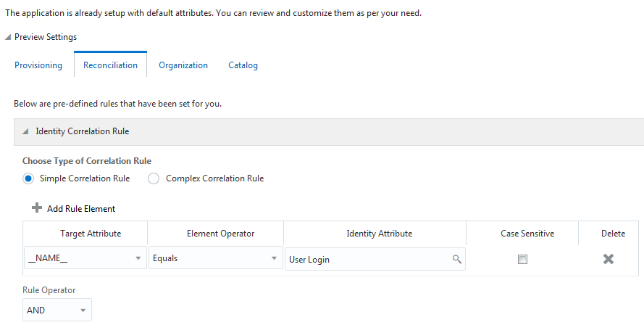
Task: Click the Element Operator column header
Action: point(215,234)
